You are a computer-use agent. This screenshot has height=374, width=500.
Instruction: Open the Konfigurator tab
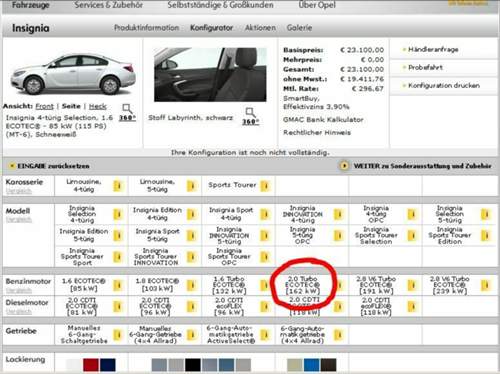click(211, 28)
